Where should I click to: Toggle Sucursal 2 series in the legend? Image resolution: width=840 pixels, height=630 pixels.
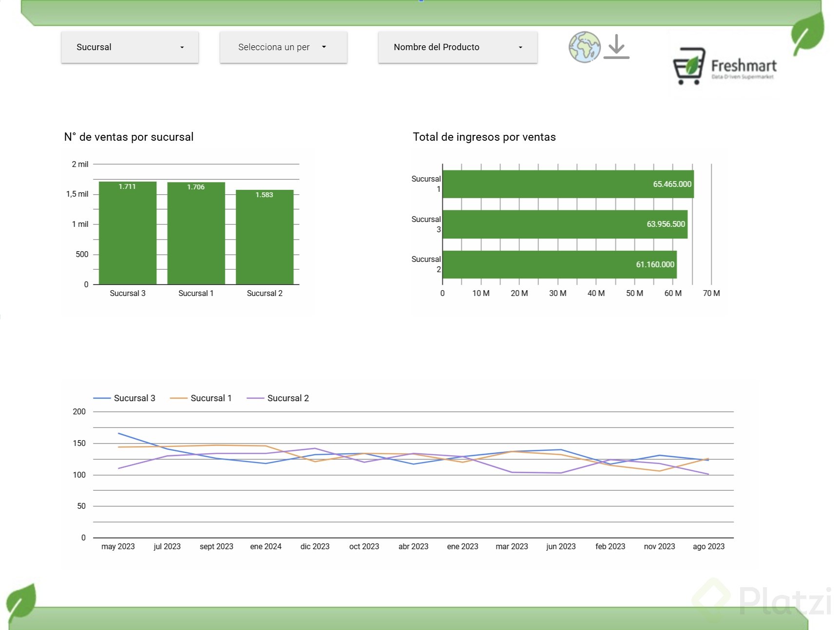pos(278,398)
